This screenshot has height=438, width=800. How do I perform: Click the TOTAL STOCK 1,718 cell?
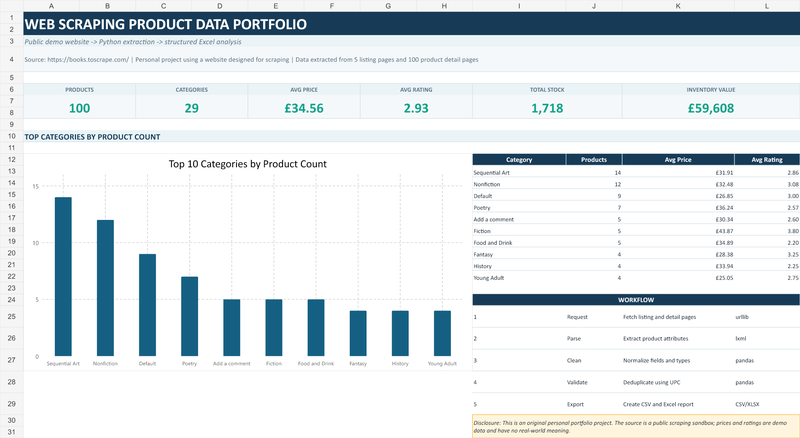[547, 108]
